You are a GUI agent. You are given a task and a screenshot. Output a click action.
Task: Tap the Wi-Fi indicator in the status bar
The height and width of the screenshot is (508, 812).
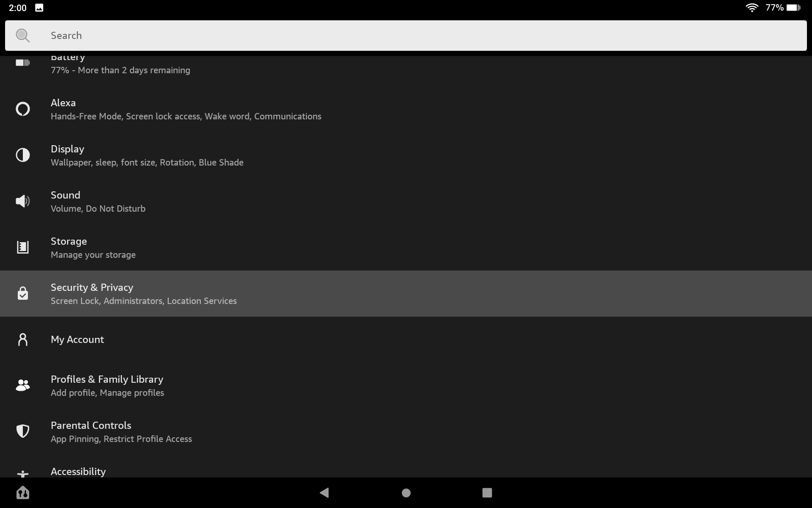point(752,8)
